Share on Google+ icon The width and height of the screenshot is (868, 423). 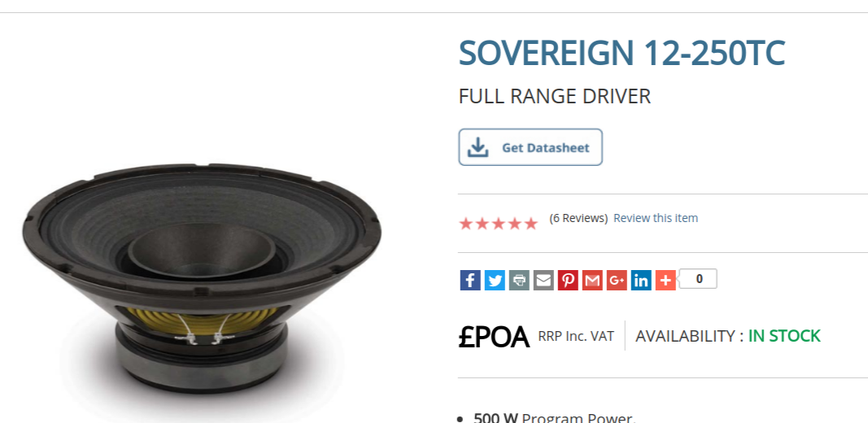coord(616,280)
